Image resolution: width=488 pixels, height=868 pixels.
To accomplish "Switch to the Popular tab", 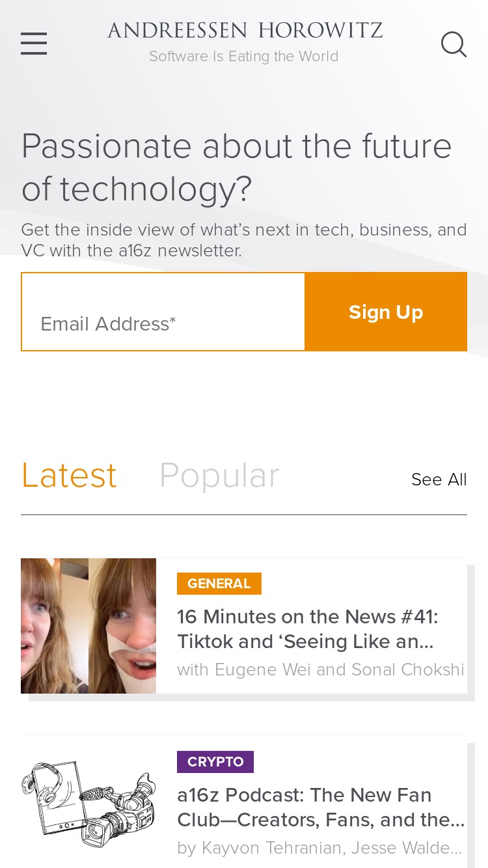I will [x=219, y=476].
